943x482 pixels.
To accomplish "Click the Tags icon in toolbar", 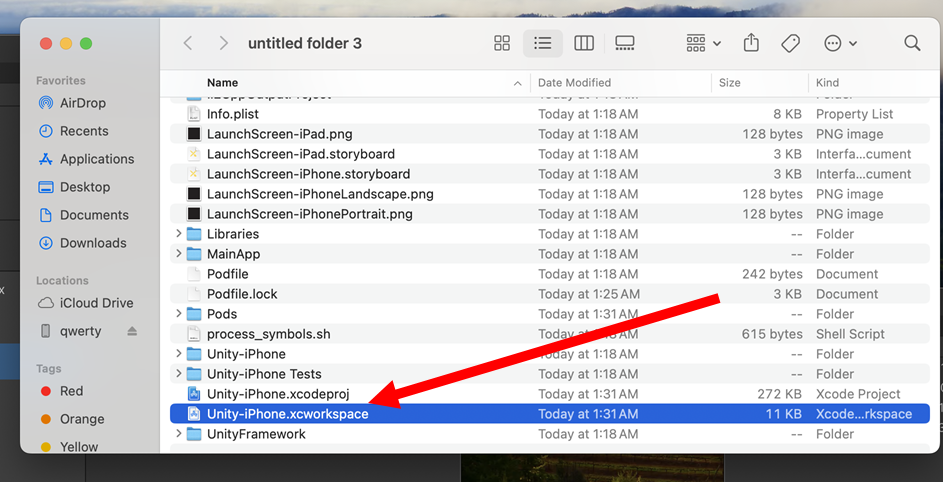I will (790, 43).
